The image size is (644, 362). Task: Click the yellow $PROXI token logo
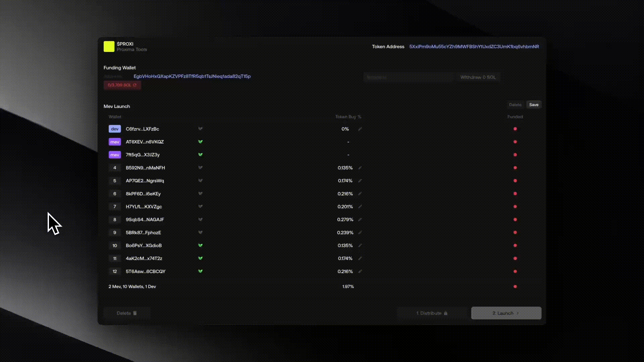[x=109, y=47]
